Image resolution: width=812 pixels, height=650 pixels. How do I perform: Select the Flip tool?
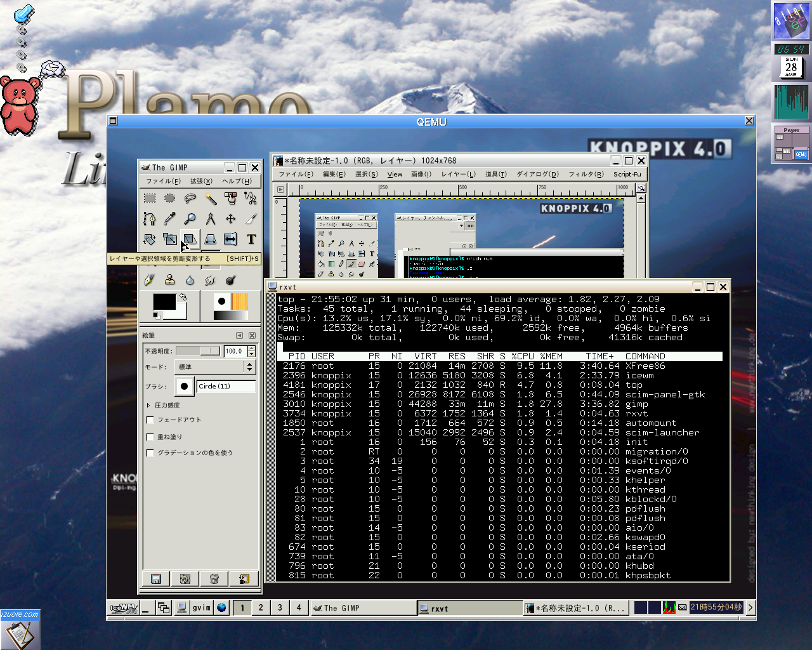point(231,239)
